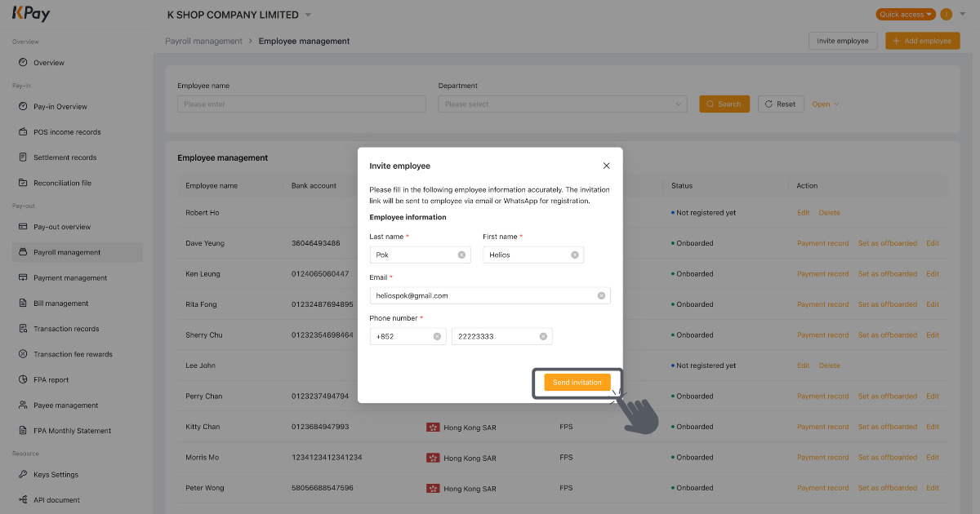Screen dimensions: 980x514
Task: Navigate to Payroll management via the breadcrumb
Action: pyautogui.click(x=203, y=40)
